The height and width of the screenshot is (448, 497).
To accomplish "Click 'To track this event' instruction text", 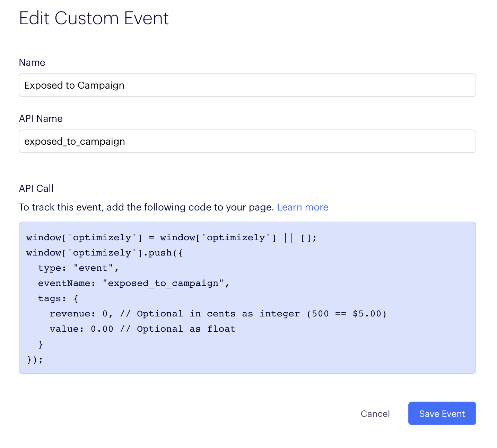I will pyautogui.click(x=147, y=207).
